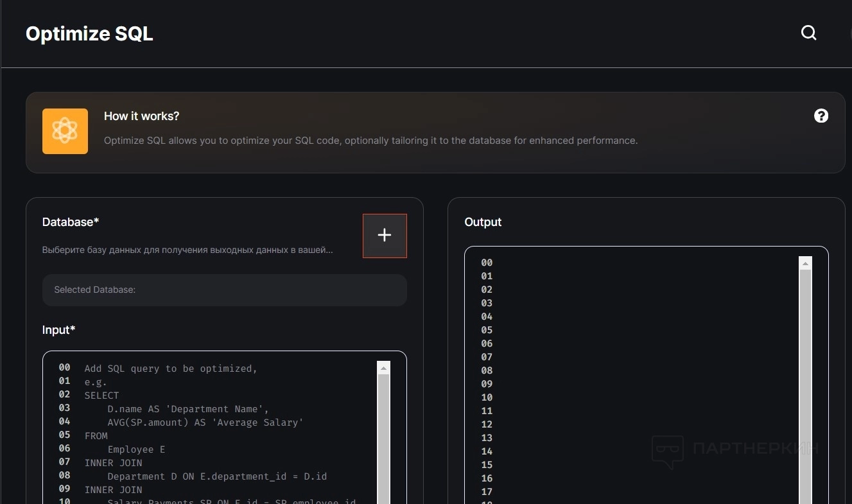Click the orange atom icon

pos(65,131)
